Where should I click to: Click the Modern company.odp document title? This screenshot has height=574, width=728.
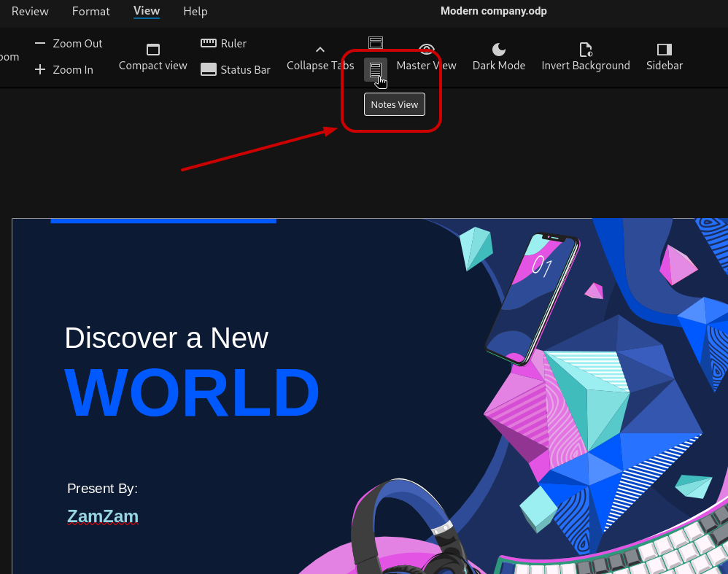point(493,11)
